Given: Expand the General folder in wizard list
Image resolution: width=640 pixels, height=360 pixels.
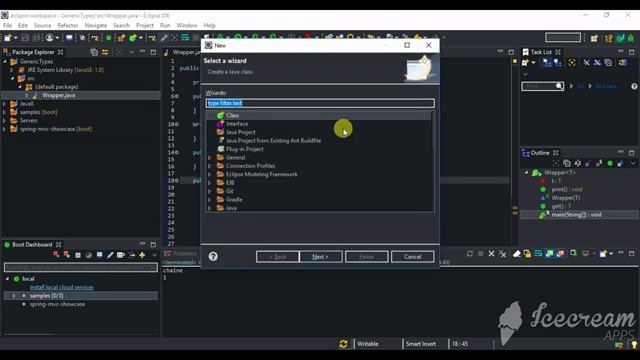Looking at the screenshot, I should tap(210, 158).
